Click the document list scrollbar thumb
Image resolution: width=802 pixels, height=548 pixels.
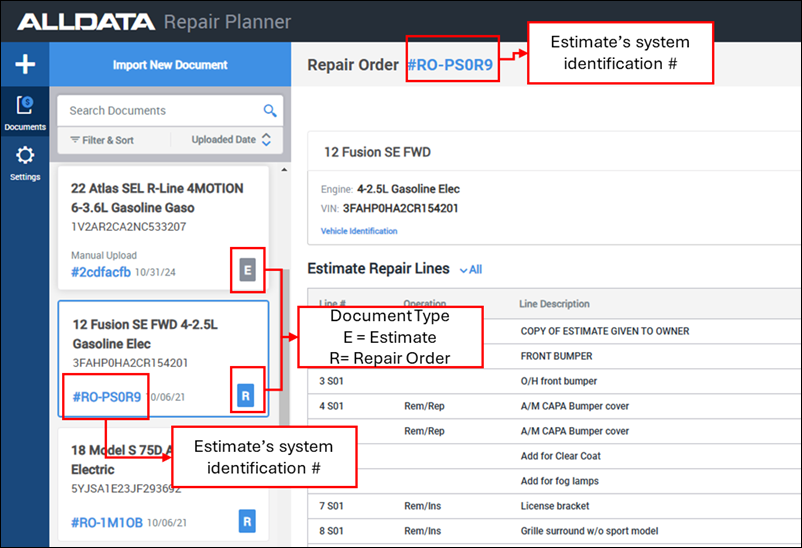(x=284, y=348)
